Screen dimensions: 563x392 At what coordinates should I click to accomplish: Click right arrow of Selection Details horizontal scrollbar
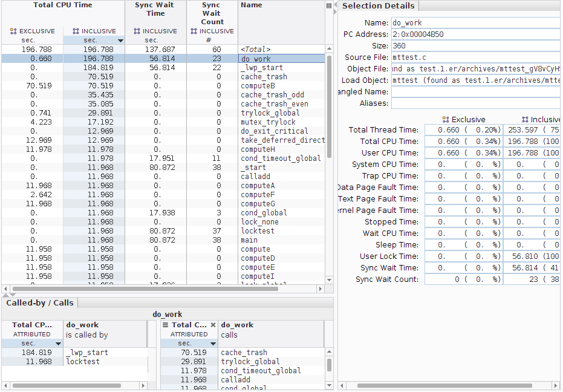[556, 386]
